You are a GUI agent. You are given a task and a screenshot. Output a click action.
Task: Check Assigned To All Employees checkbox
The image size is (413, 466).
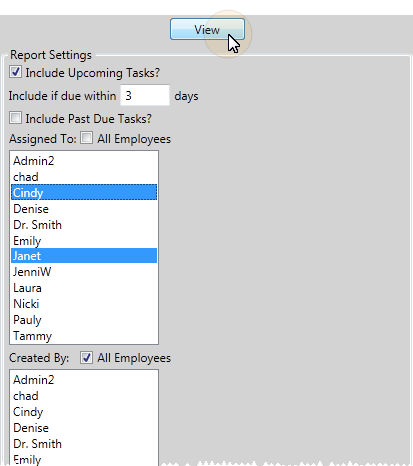click(x=87, y=138)
